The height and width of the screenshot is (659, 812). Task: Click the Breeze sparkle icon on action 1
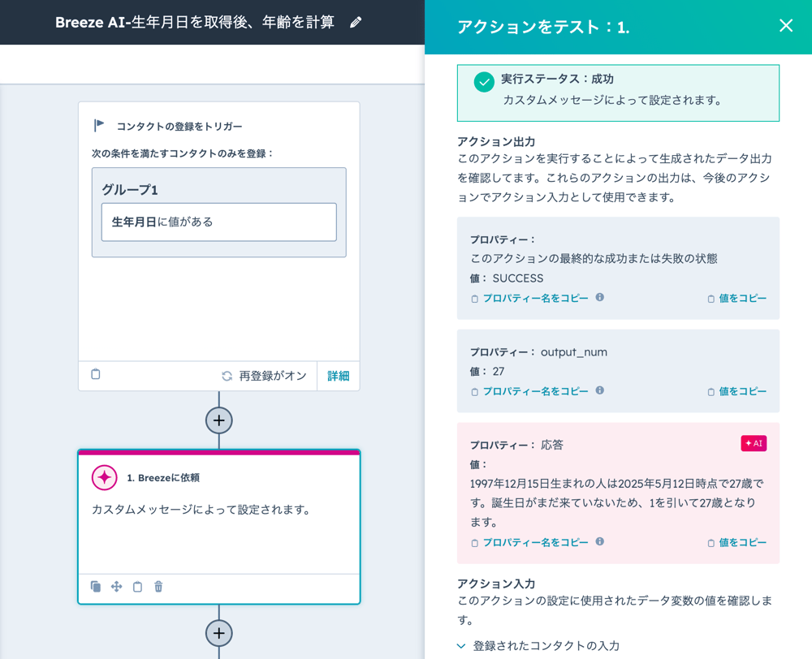[x=104, y=477]
